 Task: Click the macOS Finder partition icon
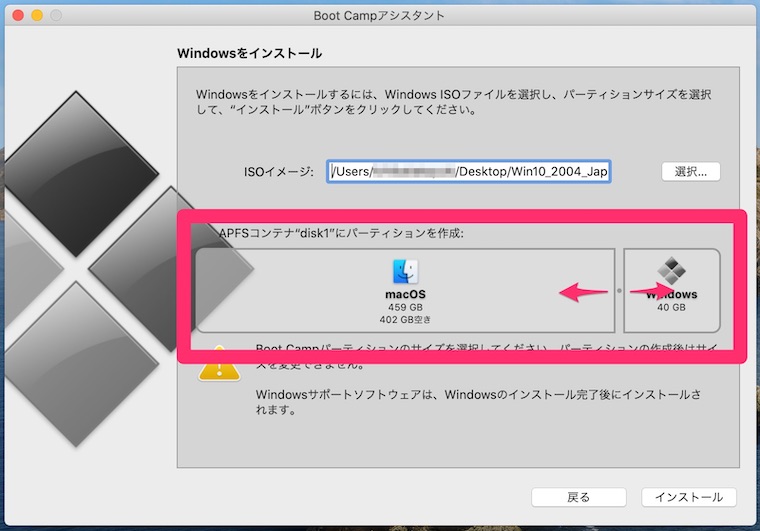tap(405, 271)
